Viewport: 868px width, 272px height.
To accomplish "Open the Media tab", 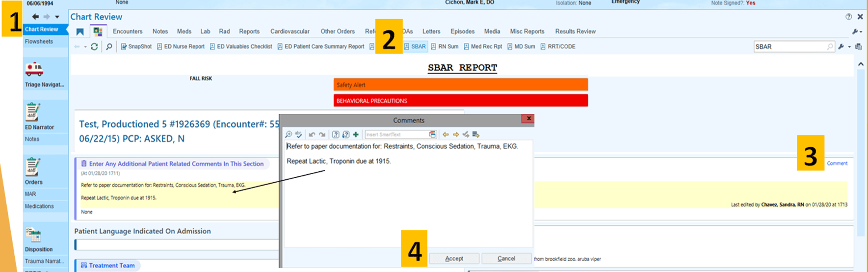I will point(492,31).
